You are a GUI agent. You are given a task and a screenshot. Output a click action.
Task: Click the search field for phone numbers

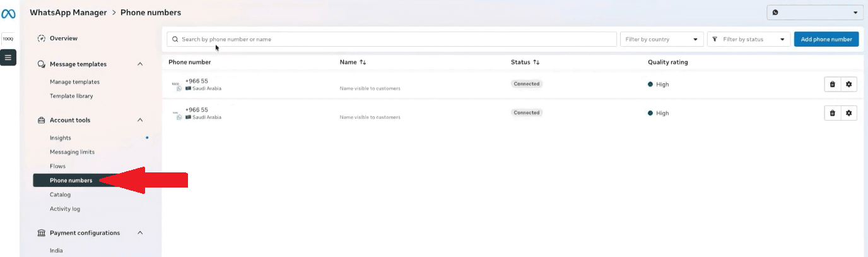(392, 39)
